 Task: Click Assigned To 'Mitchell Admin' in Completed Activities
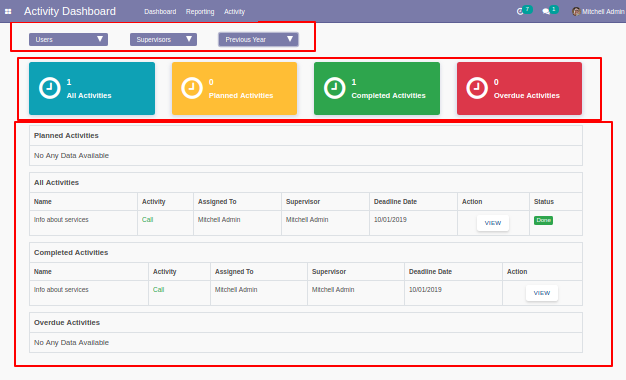pyautogui.click(x=236, y=289)
